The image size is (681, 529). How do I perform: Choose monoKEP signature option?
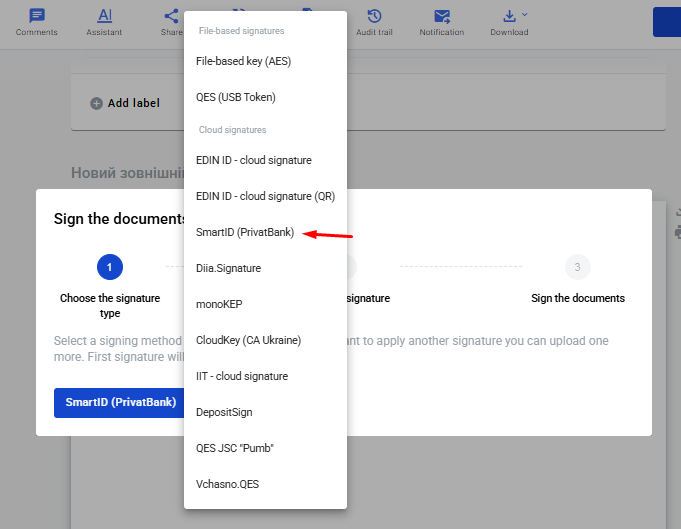pyautogui.click(x=265, y=304)
